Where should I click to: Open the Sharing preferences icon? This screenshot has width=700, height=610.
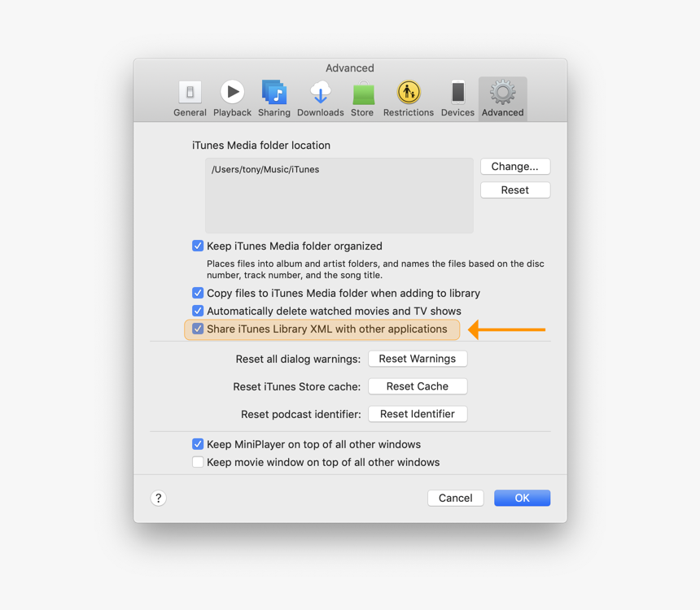click(x=274, y=92)
